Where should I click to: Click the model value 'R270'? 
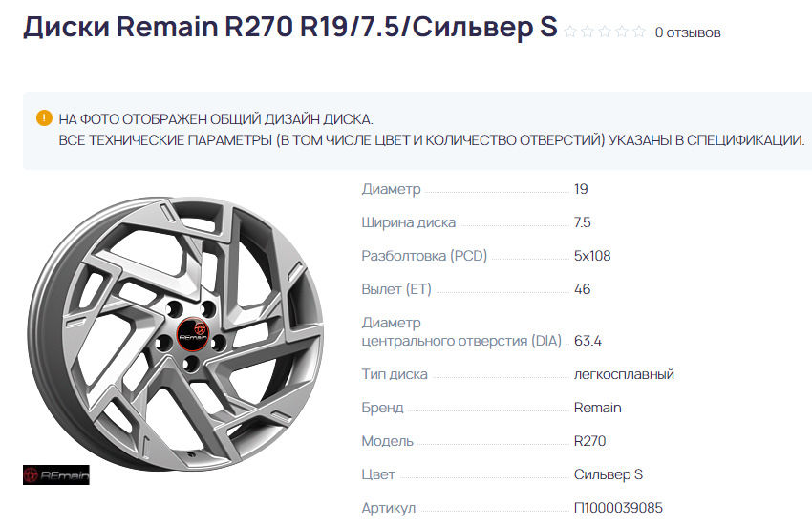(x=589, y=441)
